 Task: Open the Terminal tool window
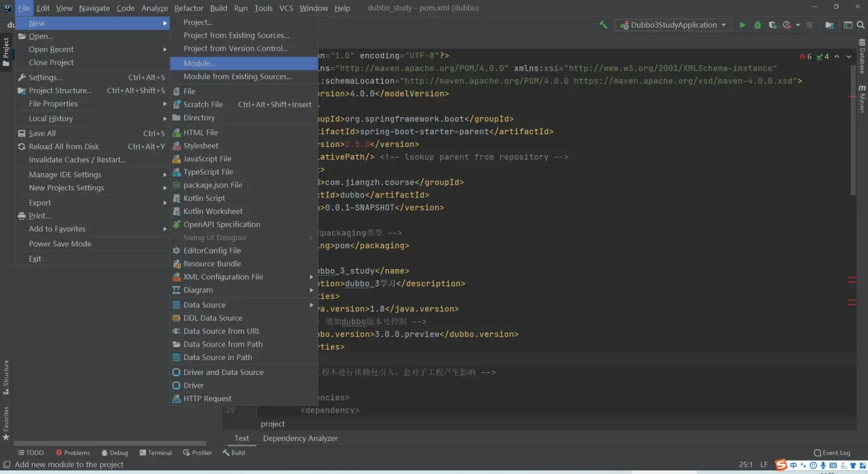(x=156, y=453)
